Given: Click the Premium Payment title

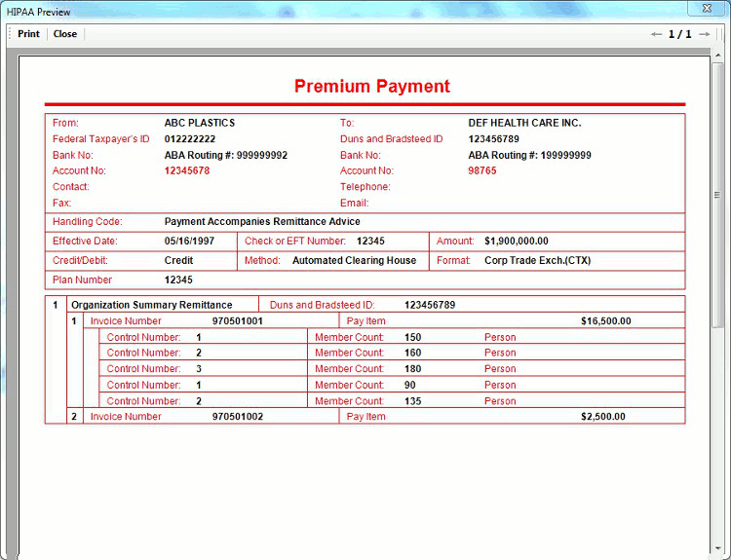Looking at the screenshot, I should click(372, 86).
